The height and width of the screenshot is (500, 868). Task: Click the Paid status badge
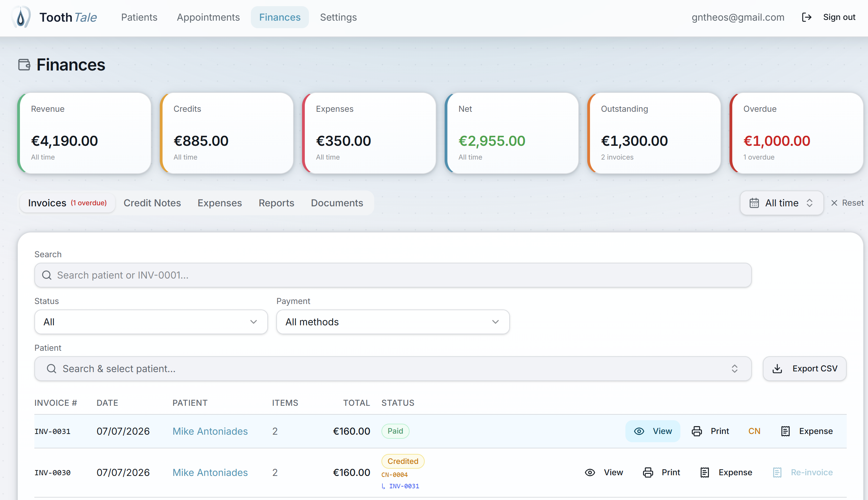[x=395, y=431]
